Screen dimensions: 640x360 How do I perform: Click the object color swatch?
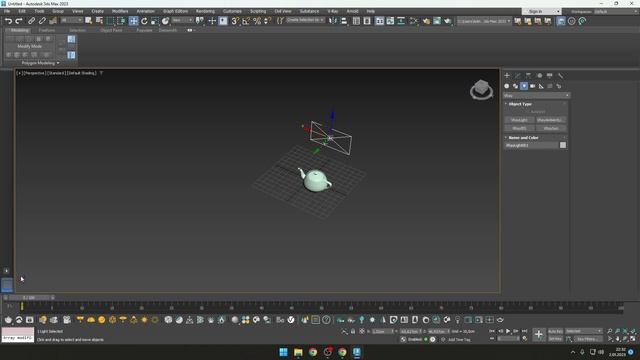click(x=563, y=145)
